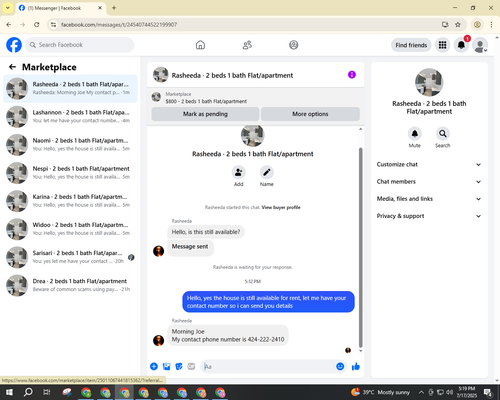Open the purple conversation information icon
Screen dimensions: 500x400
352,75
